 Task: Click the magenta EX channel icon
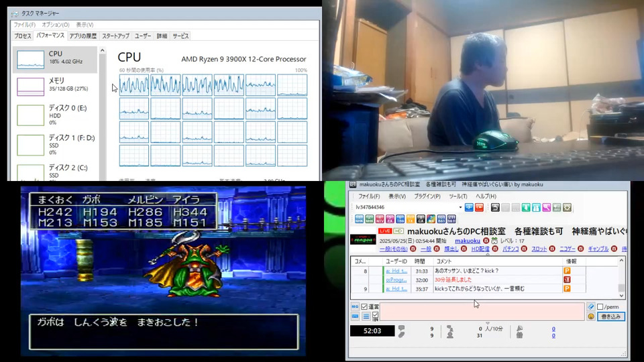390,219
